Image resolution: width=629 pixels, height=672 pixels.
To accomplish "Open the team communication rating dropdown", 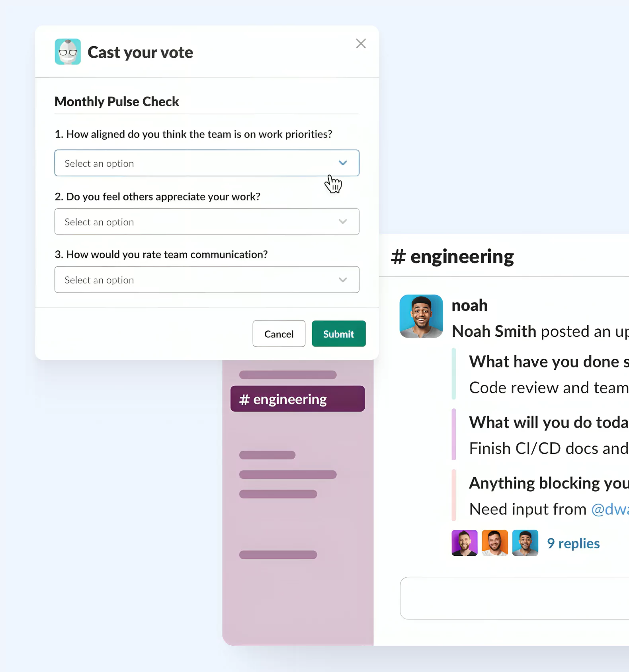I will 207,280.
